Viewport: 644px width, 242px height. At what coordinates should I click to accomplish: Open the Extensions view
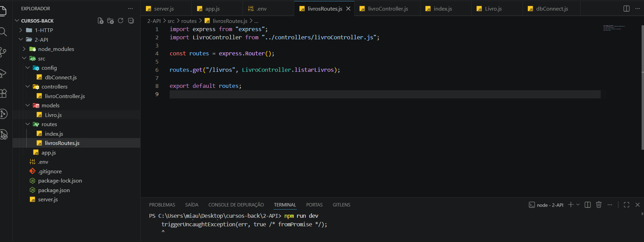[3, 93]
